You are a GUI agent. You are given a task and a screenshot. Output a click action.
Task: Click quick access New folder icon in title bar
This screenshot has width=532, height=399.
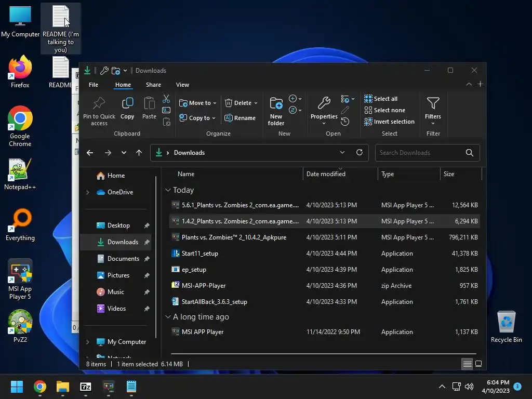(116, 71)
